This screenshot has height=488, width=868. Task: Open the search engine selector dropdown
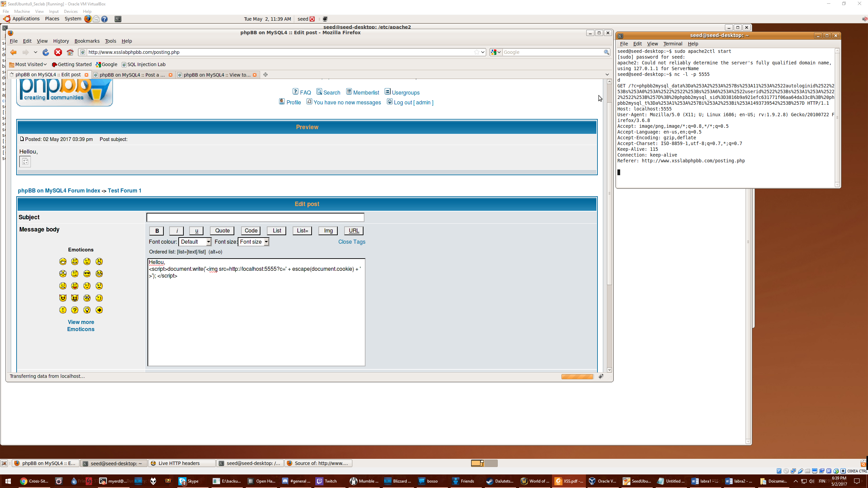[x=496, y=52]
